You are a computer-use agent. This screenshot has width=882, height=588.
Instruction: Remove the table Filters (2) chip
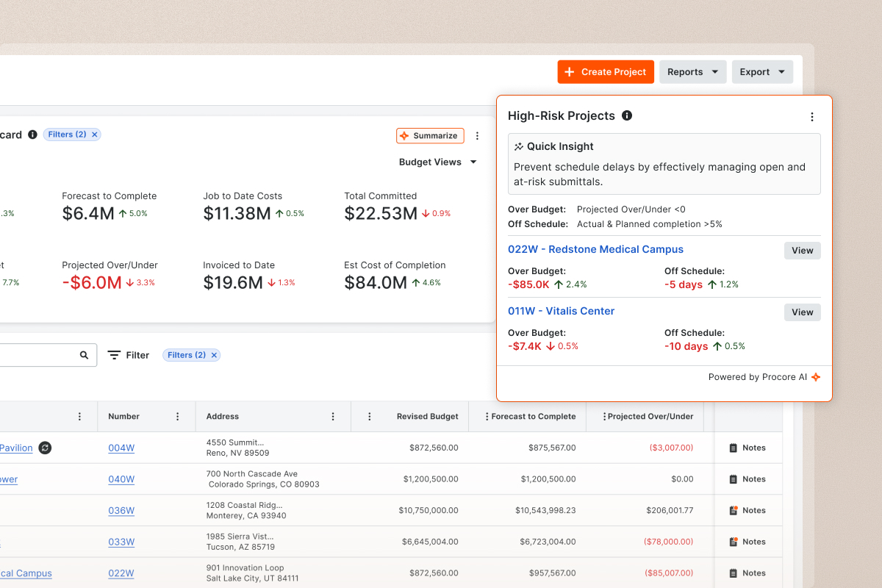(214, 355)
